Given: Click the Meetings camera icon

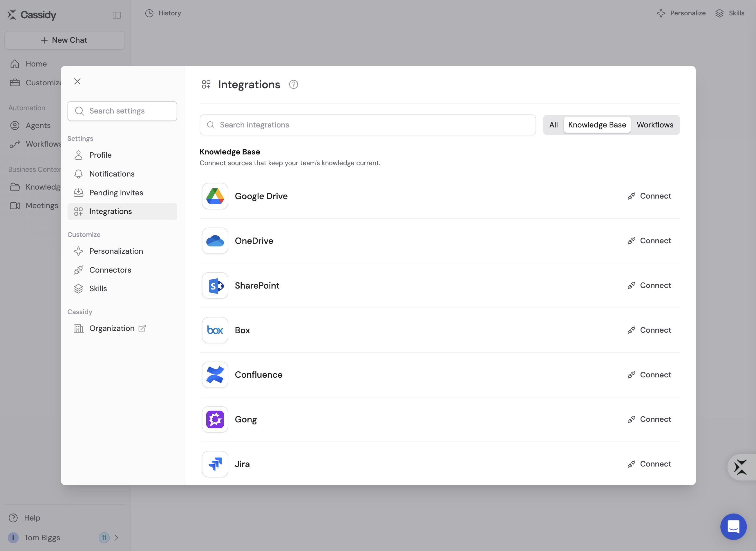Looking at the screenshot, I should (15, 206).
